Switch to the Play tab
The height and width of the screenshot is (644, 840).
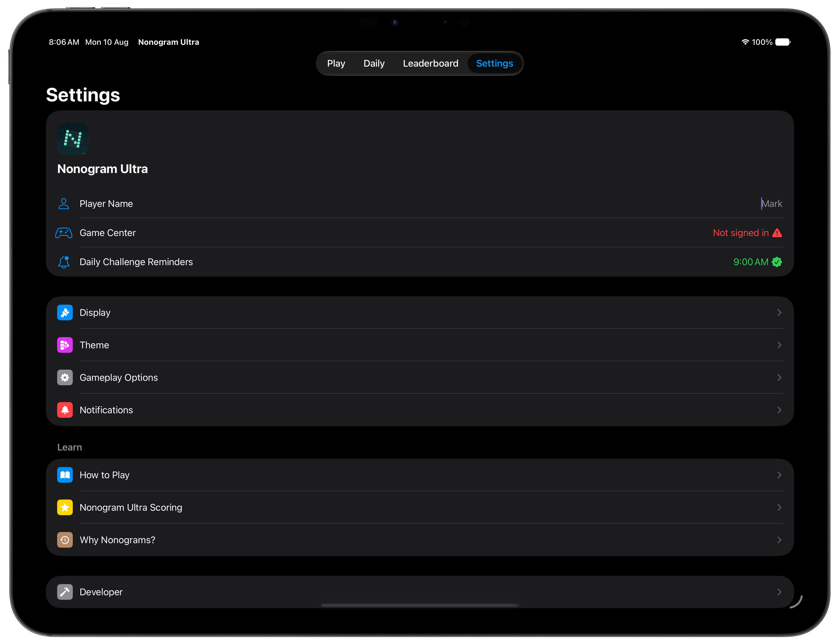coord(336,63)
